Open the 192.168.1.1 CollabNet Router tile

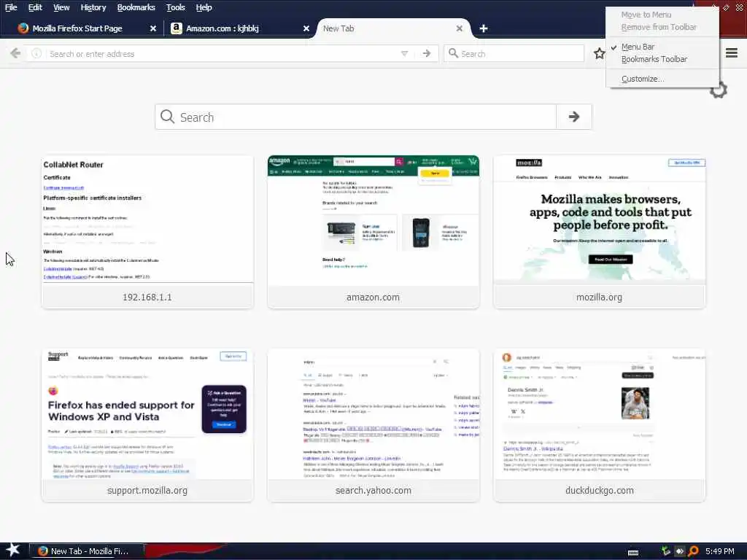point(147,232)
